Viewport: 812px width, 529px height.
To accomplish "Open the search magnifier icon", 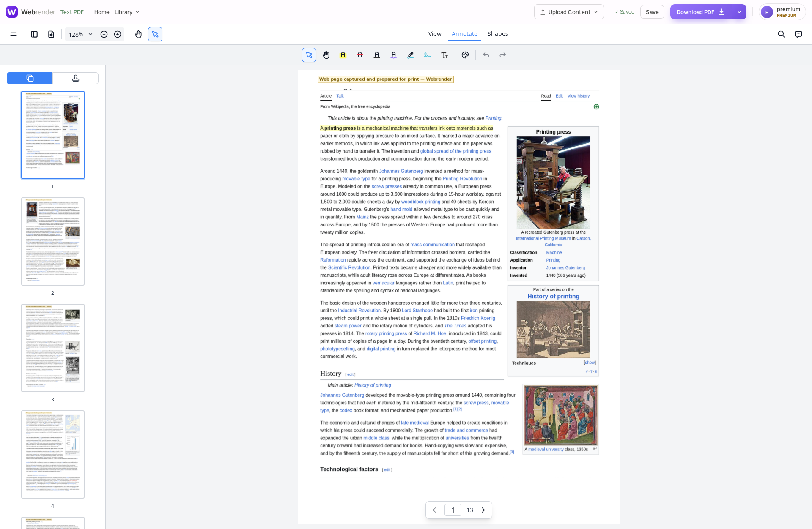I will [782, 34].
